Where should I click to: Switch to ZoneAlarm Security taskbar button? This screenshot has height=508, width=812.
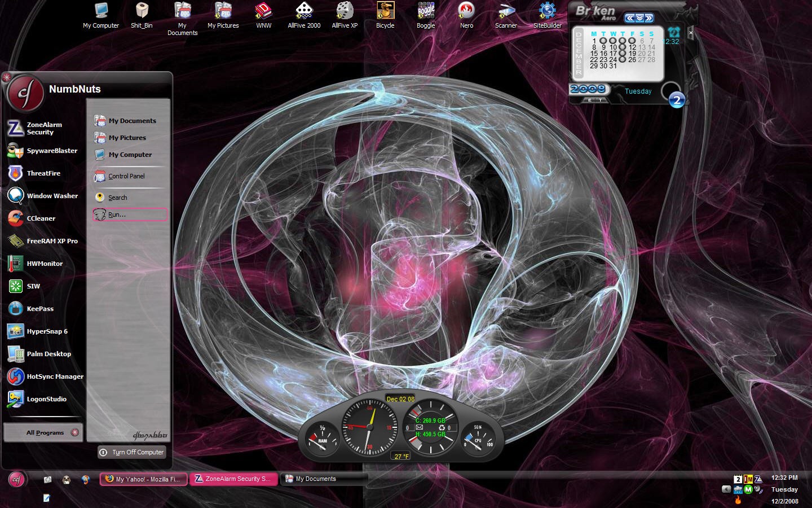233,479
